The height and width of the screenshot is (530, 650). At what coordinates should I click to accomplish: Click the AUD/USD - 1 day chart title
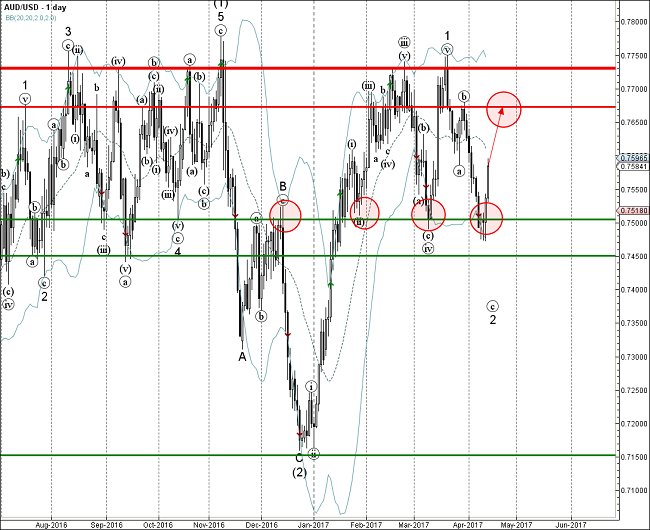[33, 6]
